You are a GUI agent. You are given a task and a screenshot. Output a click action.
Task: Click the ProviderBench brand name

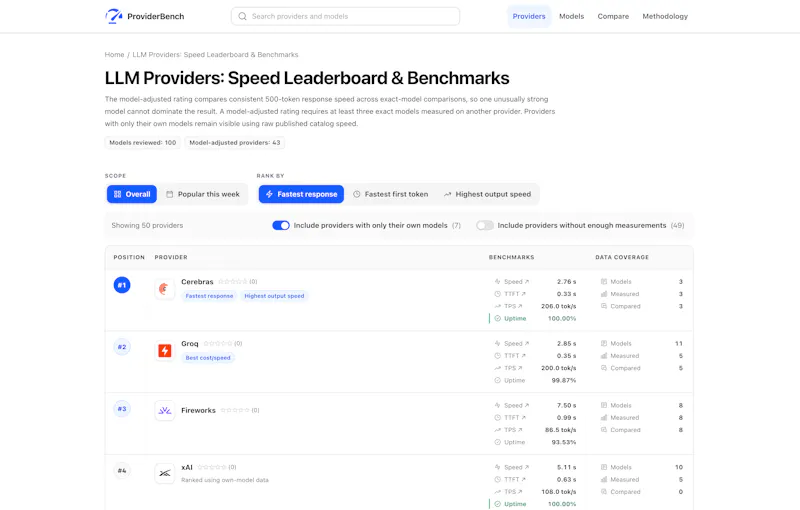tap(156, 16)
